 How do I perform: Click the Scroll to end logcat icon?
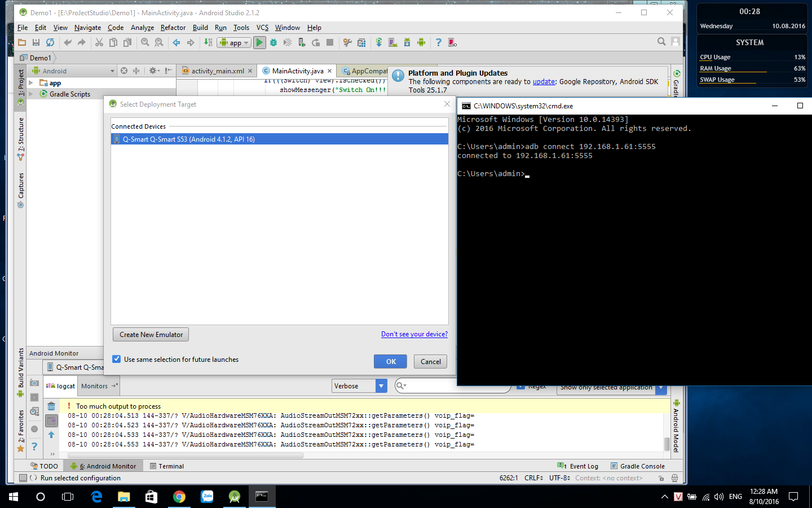pyautogui.click(x=51, y=421)
